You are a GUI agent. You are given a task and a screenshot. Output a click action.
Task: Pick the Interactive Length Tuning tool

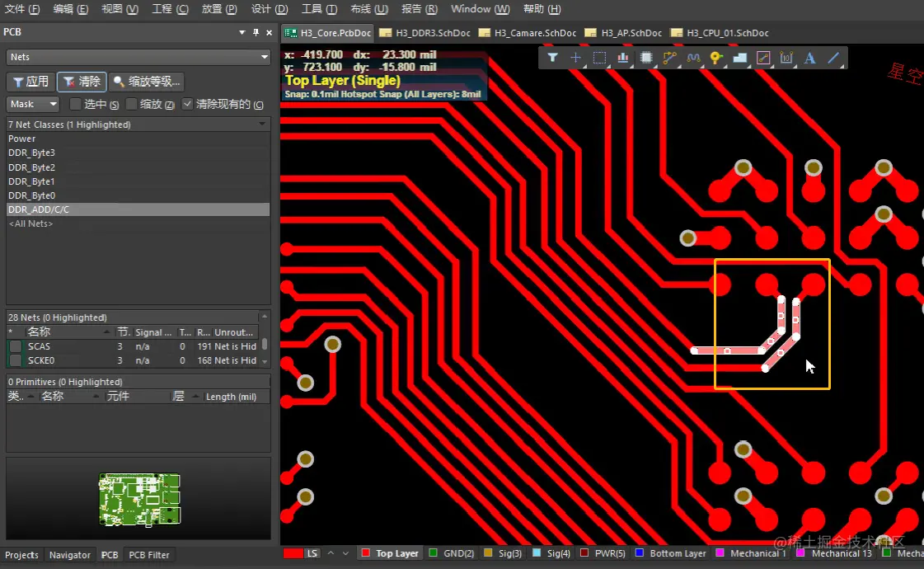(x=693, y=58)
